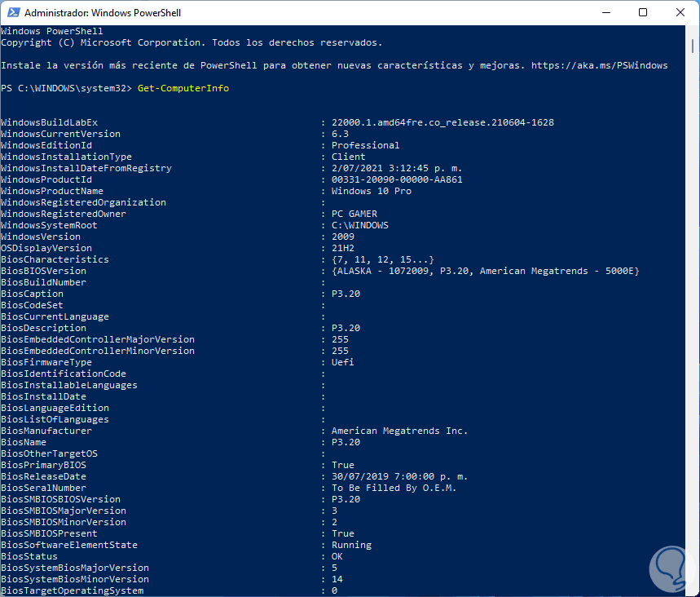
Task: Click the Get-ComputerInfo command text
Action: pos(183,88)
